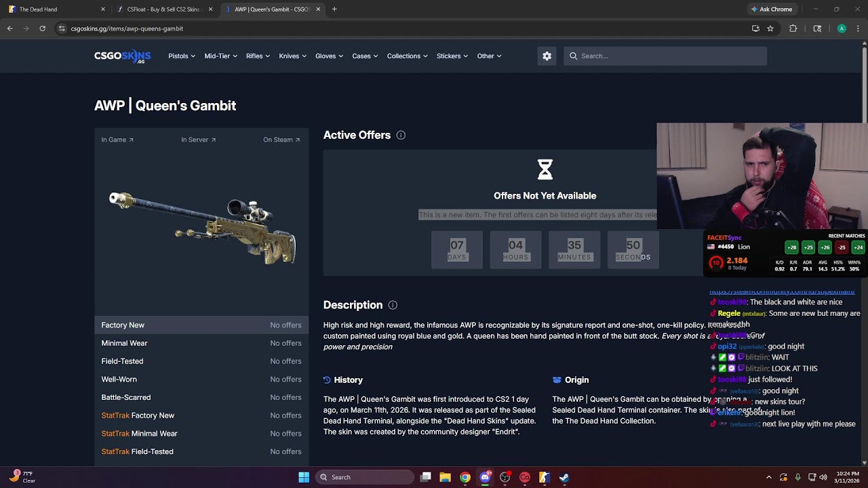Open the install app icon in address bar
The height and width of the screenshot is (488, 868).
pyautogui.click(x=755, y=28)
